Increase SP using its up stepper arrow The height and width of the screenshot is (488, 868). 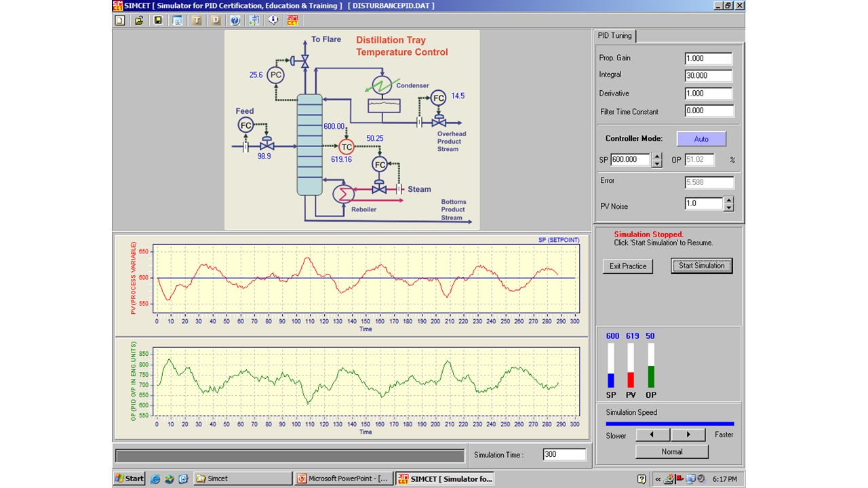[656, 157]
